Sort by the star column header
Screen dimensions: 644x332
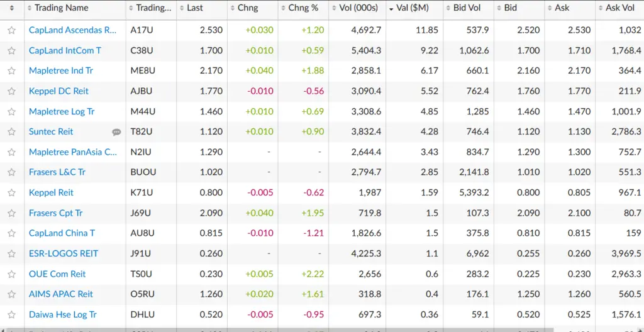(x=12, y=8)
